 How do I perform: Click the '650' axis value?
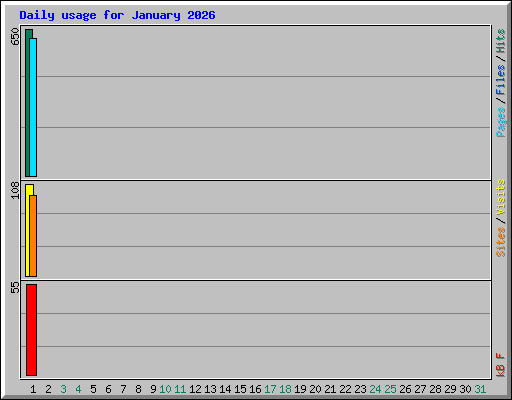[15, 37]
